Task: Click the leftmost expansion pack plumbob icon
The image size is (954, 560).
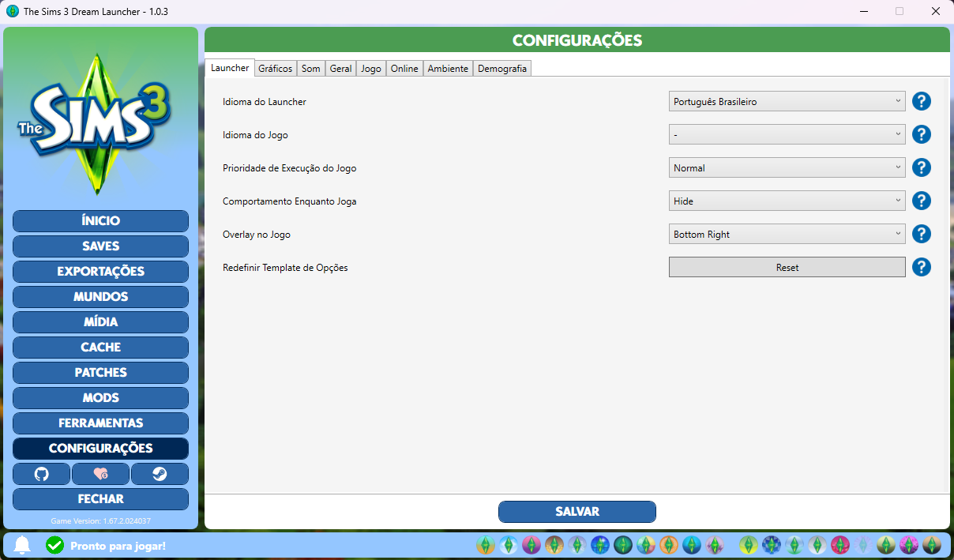Action: 486,545
